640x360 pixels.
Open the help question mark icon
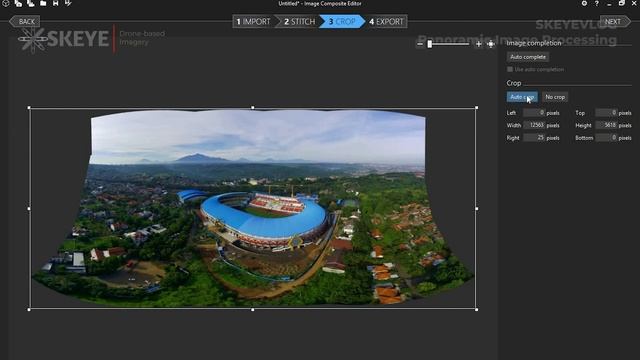coord(597,3)
